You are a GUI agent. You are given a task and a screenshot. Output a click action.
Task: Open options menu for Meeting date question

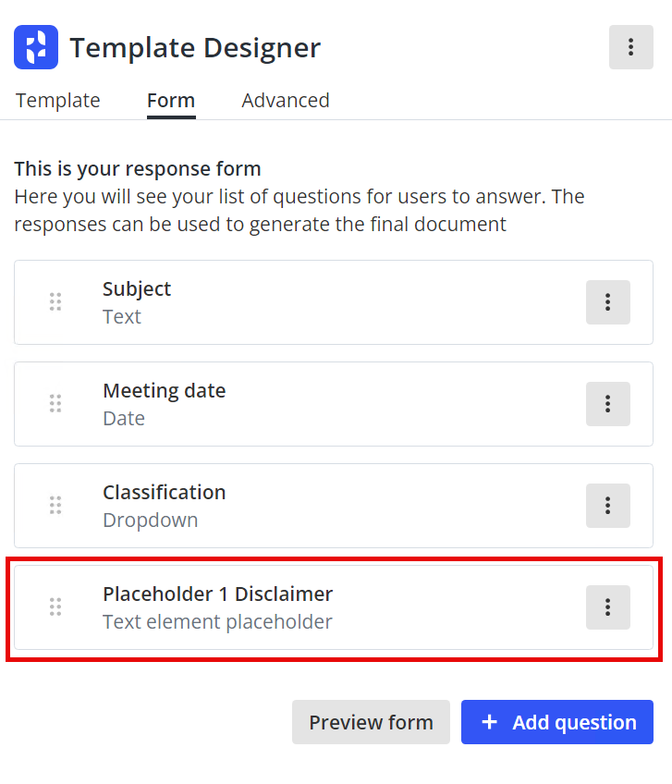click(x=607, y=404)
